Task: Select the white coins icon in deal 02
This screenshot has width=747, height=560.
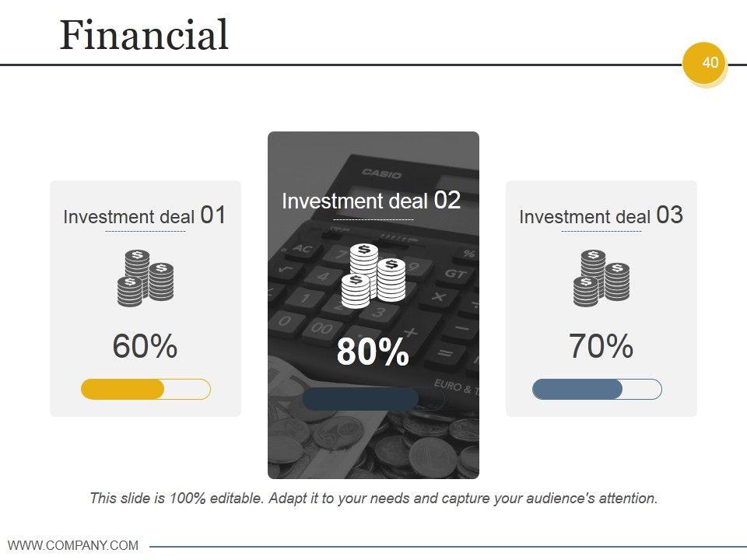Action: point(373,275)
